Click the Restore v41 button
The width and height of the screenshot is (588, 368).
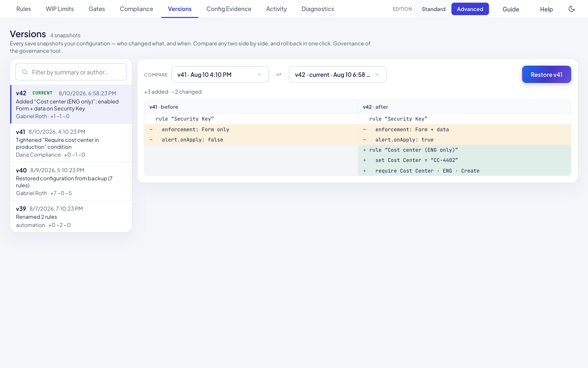pos(546,74)
